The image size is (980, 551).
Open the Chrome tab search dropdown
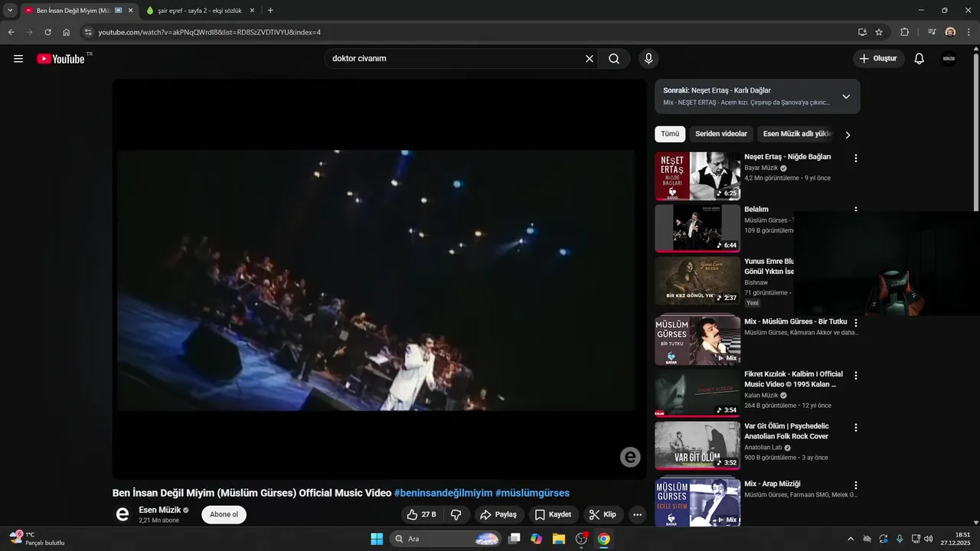tap(10, 11)
